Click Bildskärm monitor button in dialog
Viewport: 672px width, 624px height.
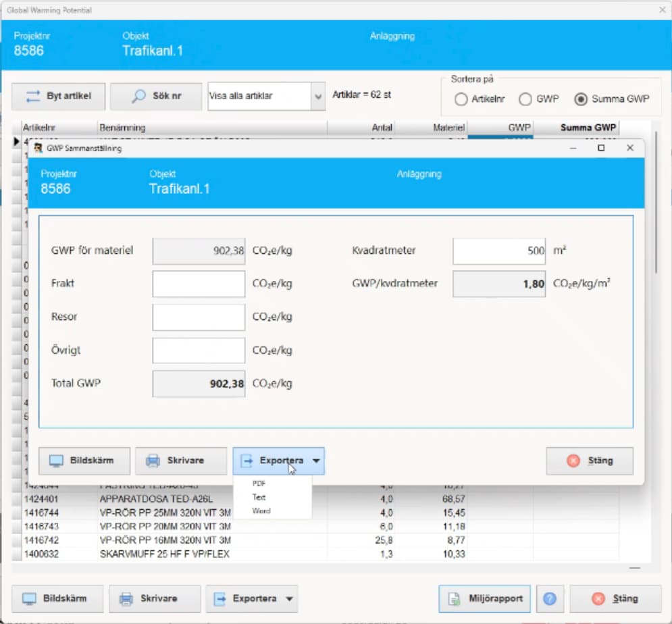[x=84, y=461]
